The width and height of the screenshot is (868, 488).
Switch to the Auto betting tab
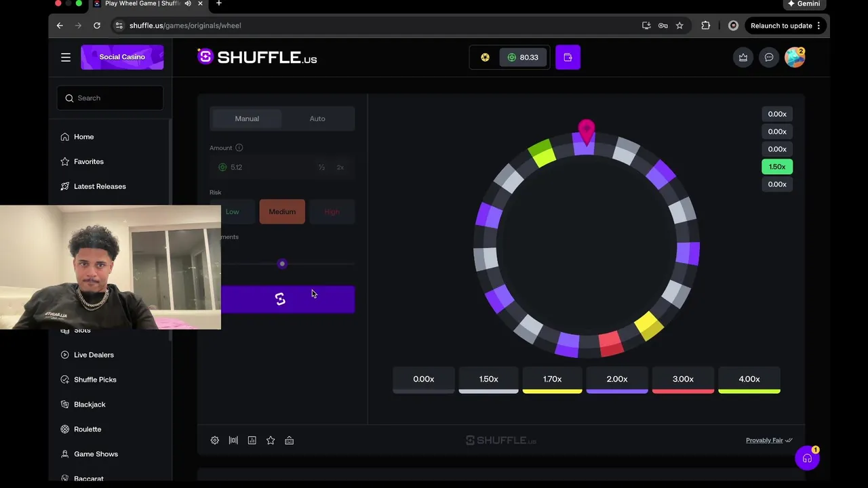click(x=317, y=119)
